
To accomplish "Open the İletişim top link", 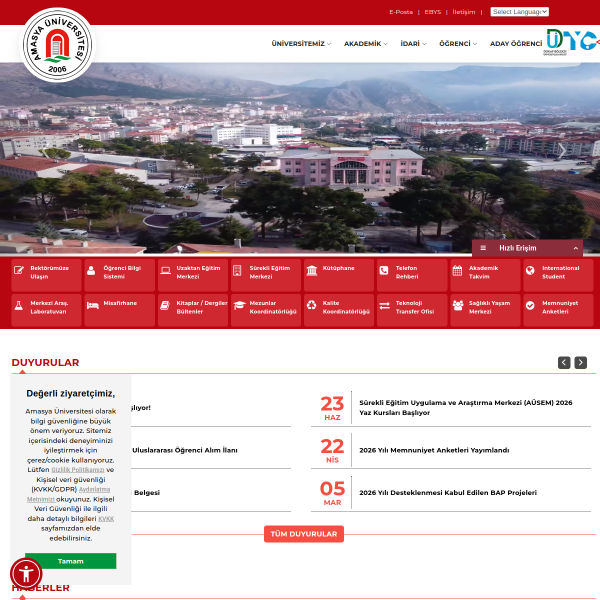I will point(464,12).
